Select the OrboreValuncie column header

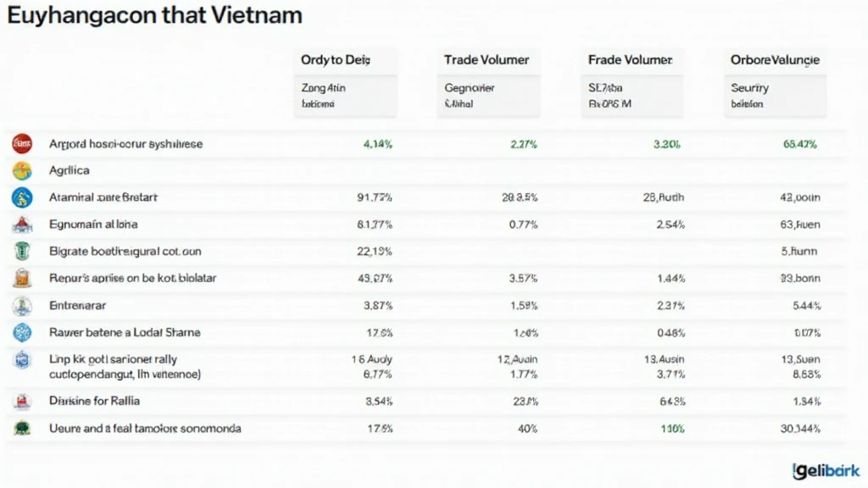click(x=775, y=60)
